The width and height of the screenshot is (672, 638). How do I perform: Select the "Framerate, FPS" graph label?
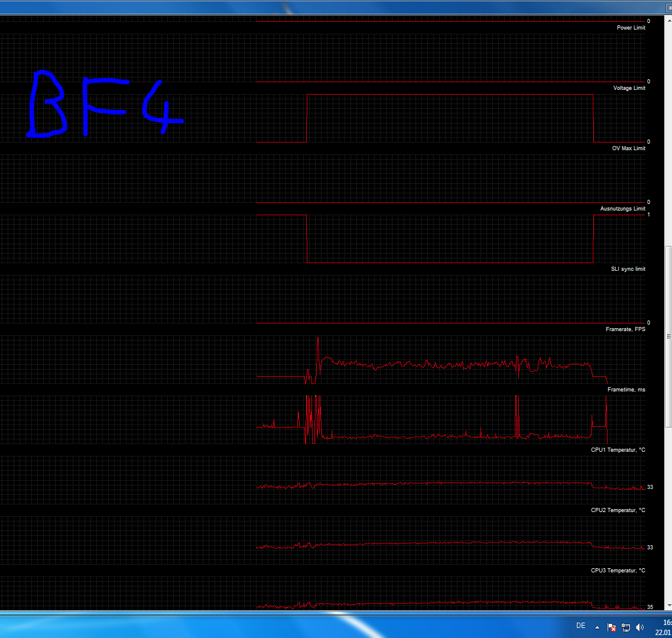pyautogui.click(x=625, y=329)
